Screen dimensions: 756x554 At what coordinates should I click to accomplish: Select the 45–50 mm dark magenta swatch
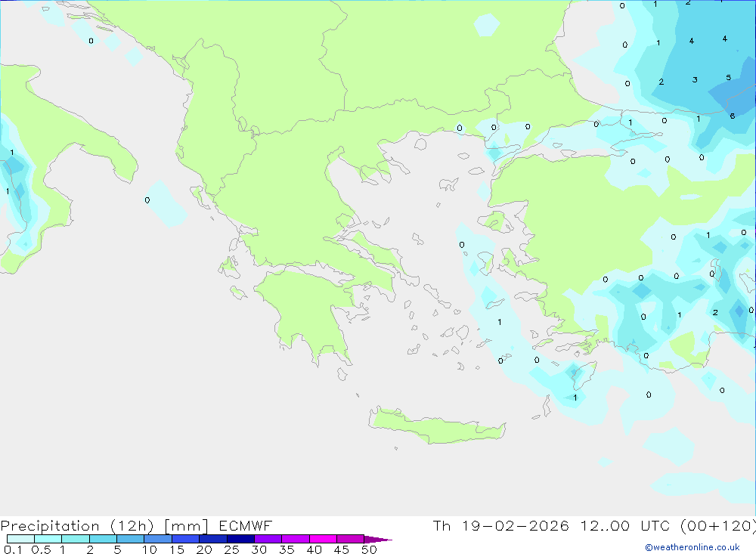350,539
